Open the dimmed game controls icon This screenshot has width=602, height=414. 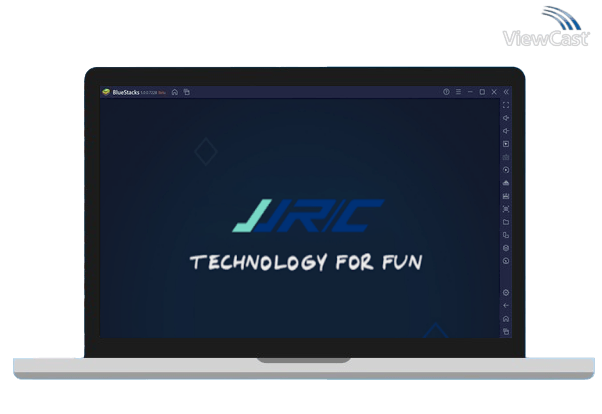(506, 157)
